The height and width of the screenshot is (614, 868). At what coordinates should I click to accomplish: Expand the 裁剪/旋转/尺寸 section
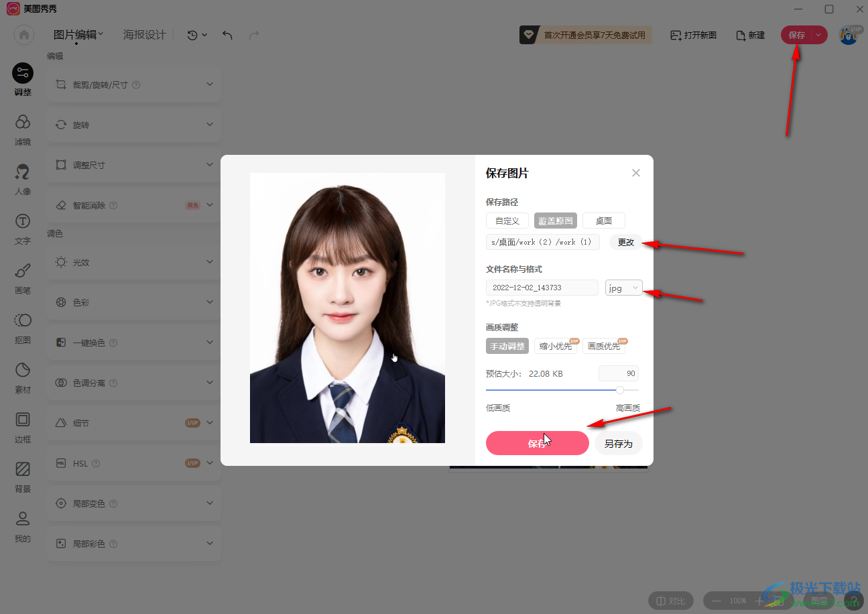tap(134, 84)
